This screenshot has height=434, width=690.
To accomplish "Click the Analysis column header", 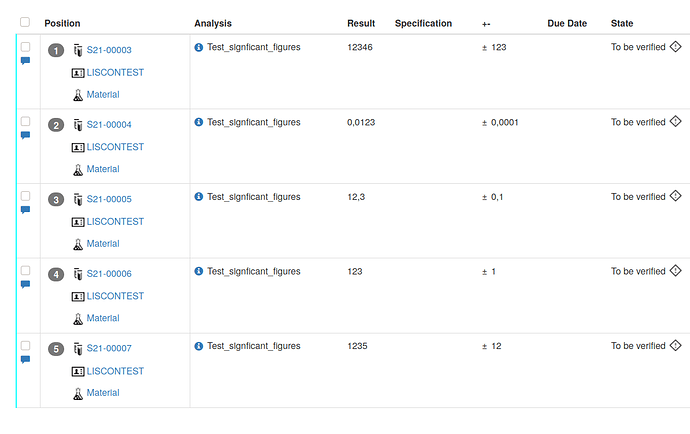I will 213,23.
